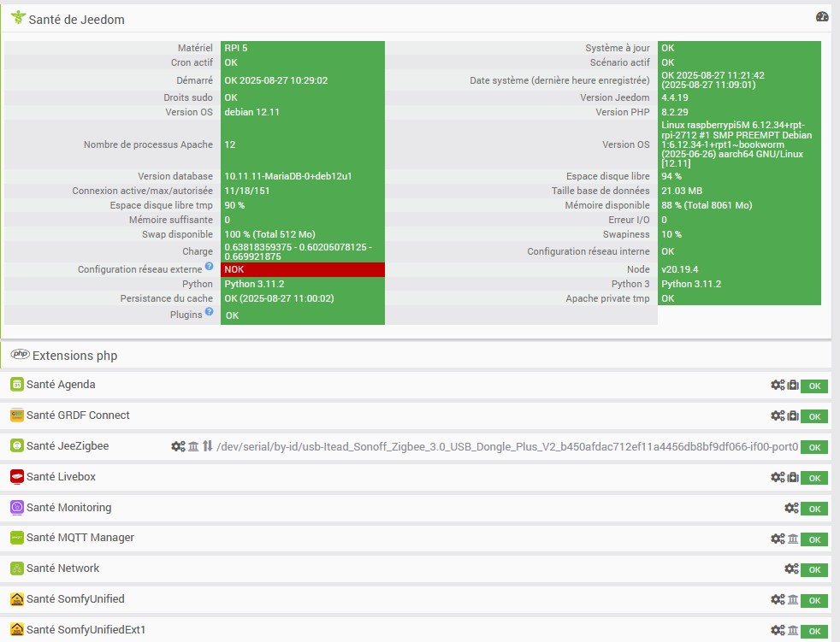Open gears icon on Santé Network row
Viewport: 840px width, 642px height.
[791, 568]
